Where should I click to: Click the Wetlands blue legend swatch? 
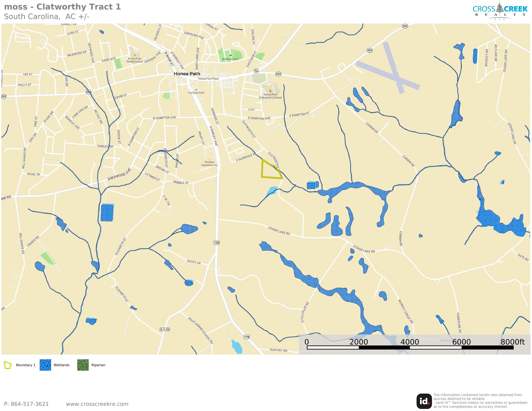[45, 365]
